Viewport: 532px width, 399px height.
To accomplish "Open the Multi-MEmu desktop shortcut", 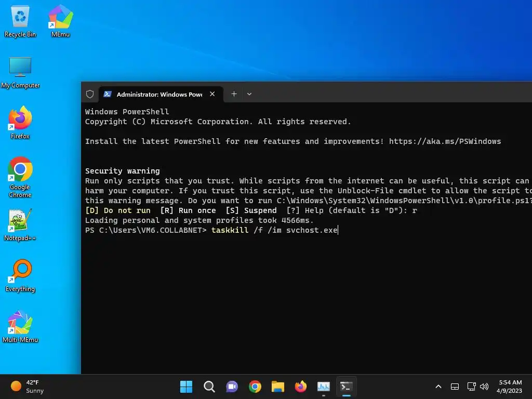I will point(20,326).
